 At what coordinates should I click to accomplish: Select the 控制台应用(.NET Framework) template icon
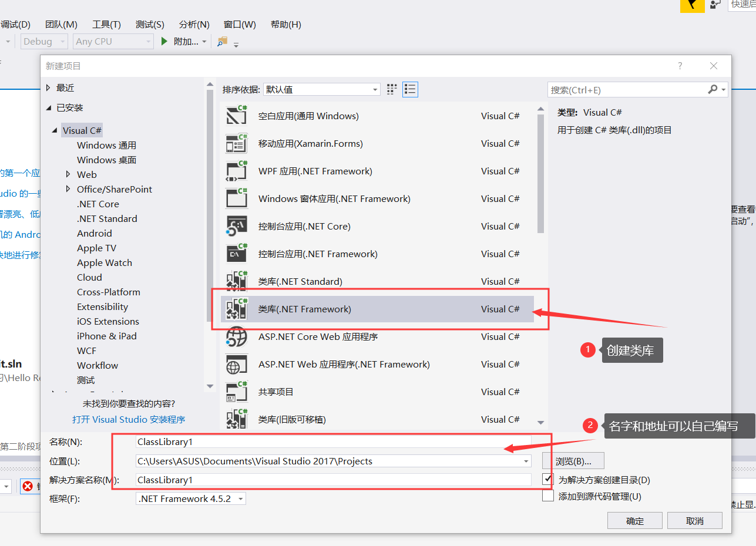pos(236,254)
